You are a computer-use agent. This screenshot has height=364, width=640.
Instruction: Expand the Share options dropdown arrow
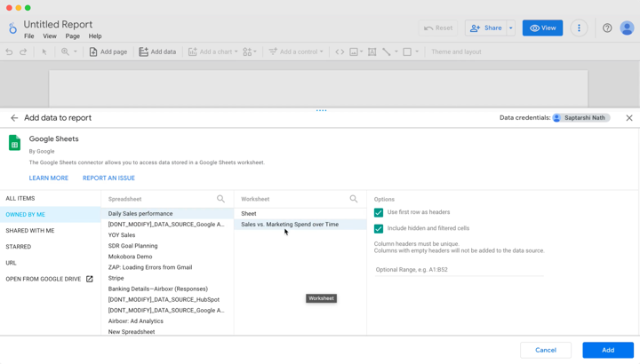(x=510, y=28)
